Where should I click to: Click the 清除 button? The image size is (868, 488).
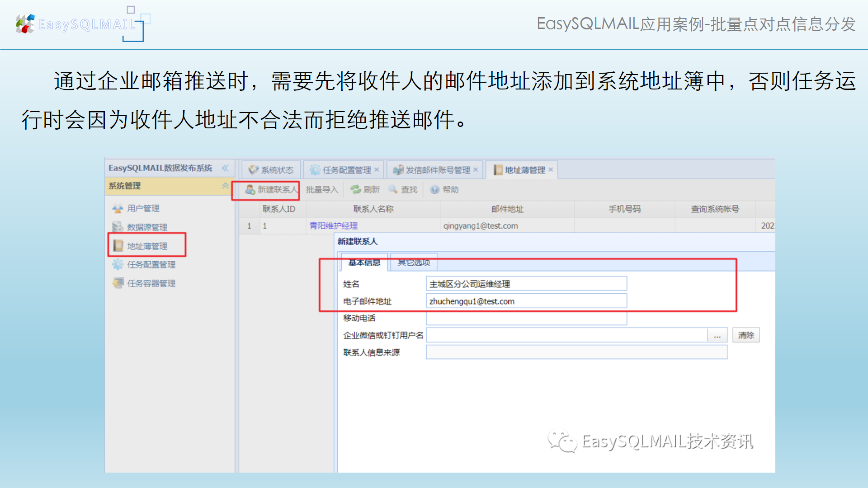tap(746, 335)
